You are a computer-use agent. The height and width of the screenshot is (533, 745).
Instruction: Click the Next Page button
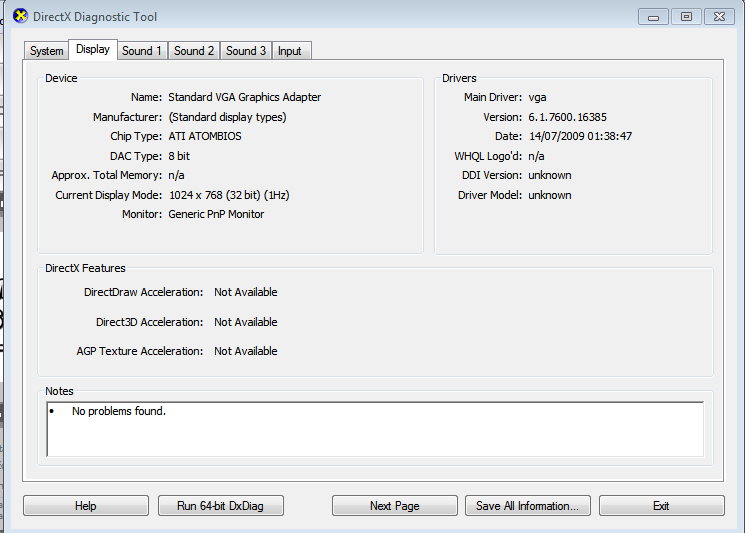pyautogui.click(x=395, y=506)
